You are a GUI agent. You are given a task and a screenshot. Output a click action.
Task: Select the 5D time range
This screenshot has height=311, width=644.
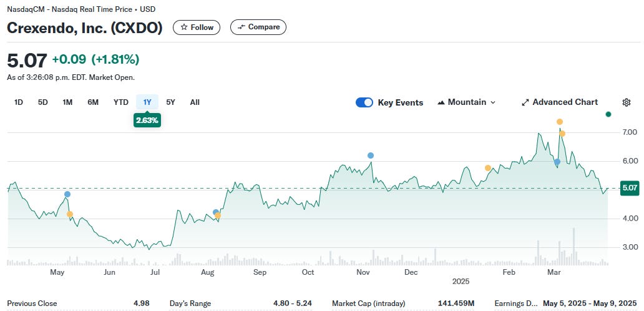tap(42, 102)
